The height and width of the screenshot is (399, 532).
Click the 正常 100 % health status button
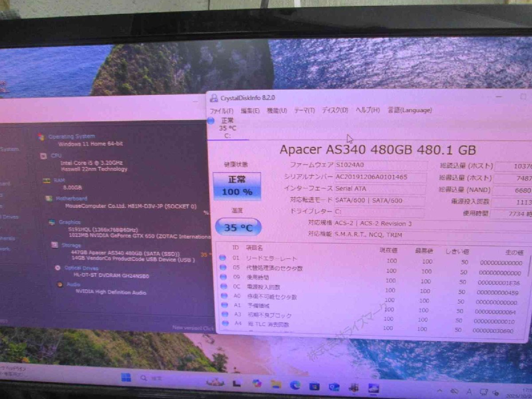tap(237, 186)
